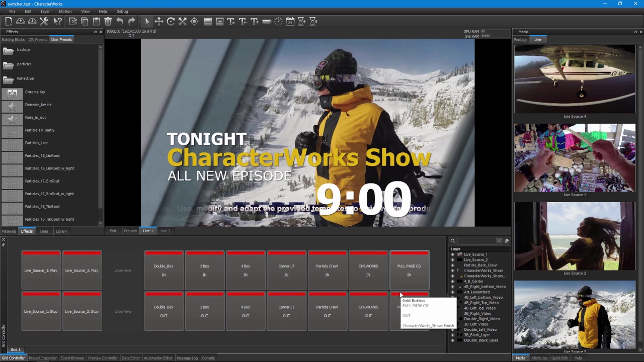
Task: Create a new project with toolbar icon
Action: (9, 21)
